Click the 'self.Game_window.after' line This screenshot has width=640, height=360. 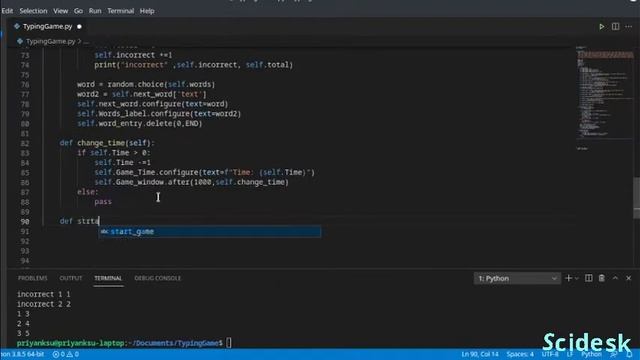pyautogui.click(x=191, y=182)
